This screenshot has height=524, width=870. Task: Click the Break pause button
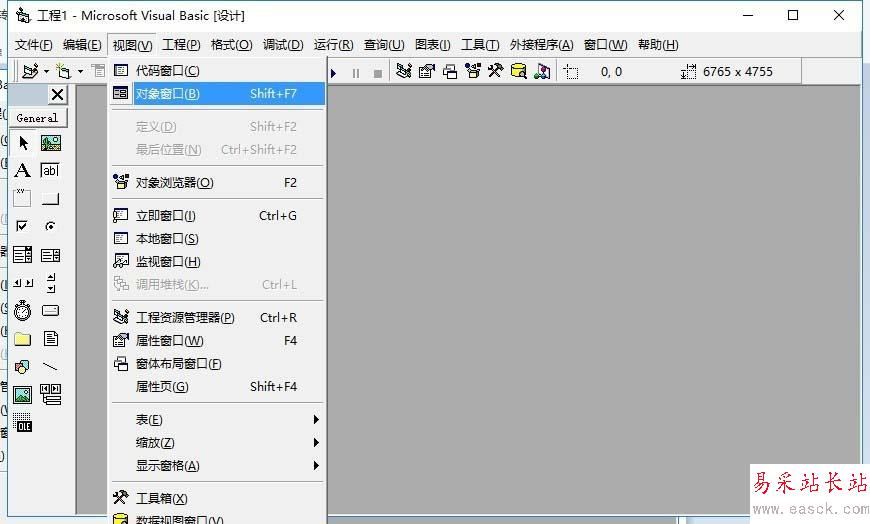click(x=356, y=73)
